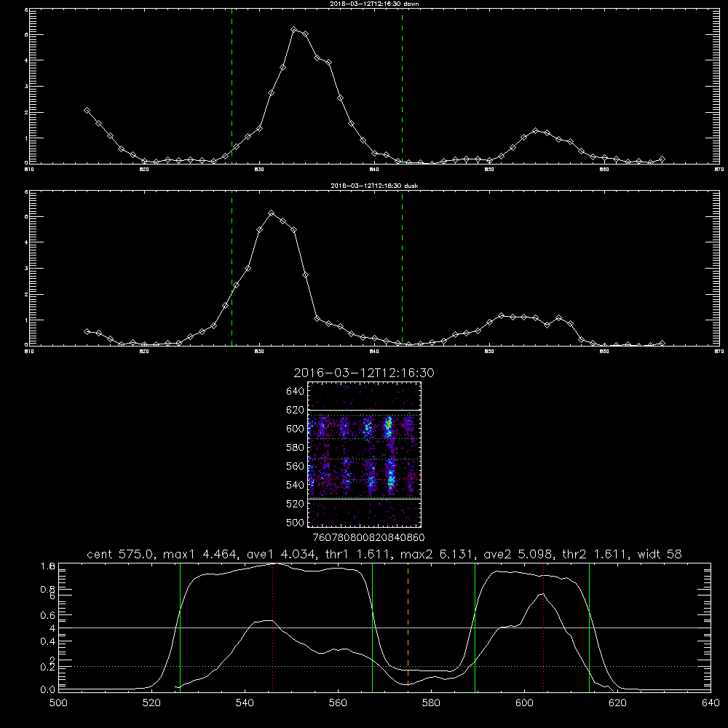
Task: Click the left green dashed line in dusk plot
Action: (x=232, y=269)
